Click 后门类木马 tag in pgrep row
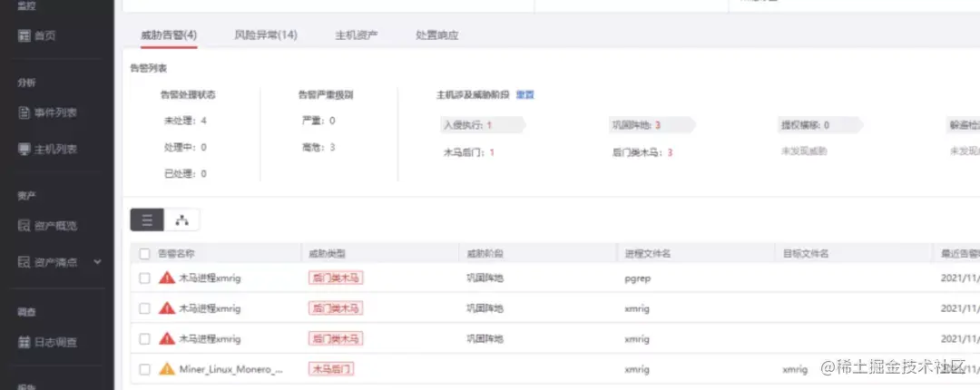 pyautogui.click(x=336, y=278)
